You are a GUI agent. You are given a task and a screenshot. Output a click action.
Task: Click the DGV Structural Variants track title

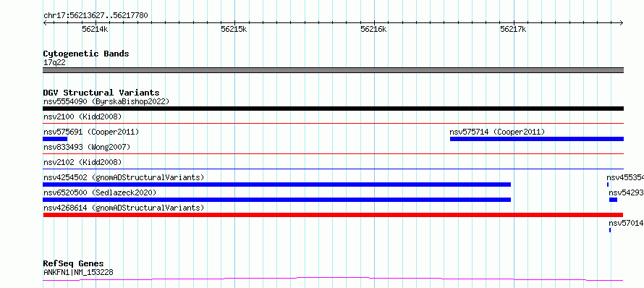tap(101, 93)
